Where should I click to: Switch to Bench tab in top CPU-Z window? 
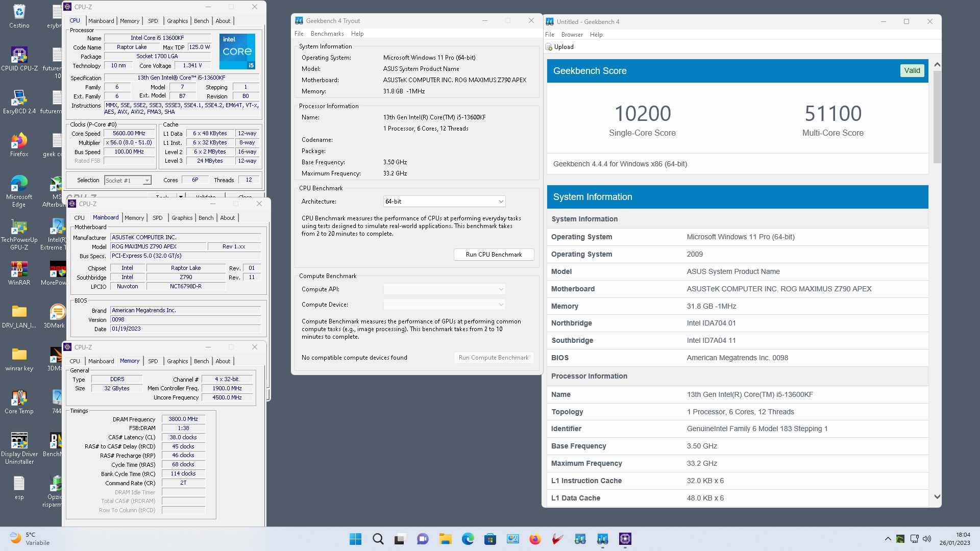click(x=201, y=21)
